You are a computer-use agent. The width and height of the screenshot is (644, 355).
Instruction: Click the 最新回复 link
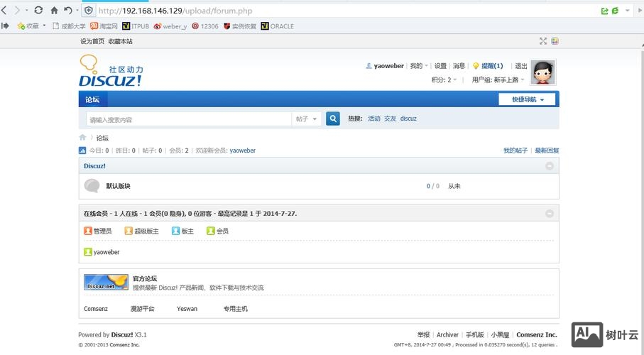pos(547,151)
